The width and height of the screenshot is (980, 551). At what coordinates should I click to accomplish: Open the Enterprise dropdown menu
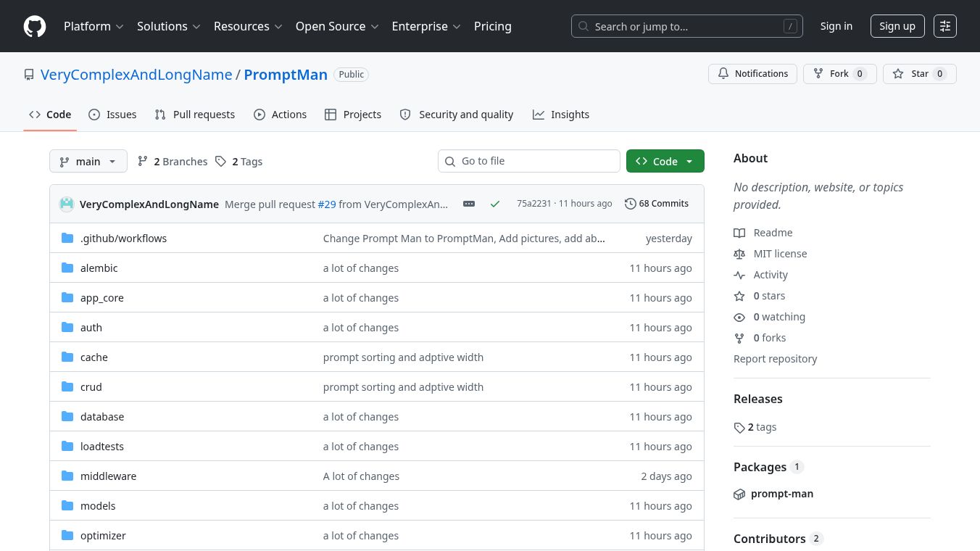pos(426,26)
